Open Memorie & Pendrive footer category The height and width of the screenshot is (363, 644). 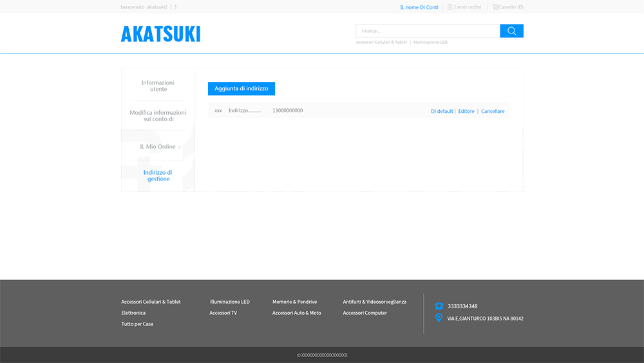[294, 302]
